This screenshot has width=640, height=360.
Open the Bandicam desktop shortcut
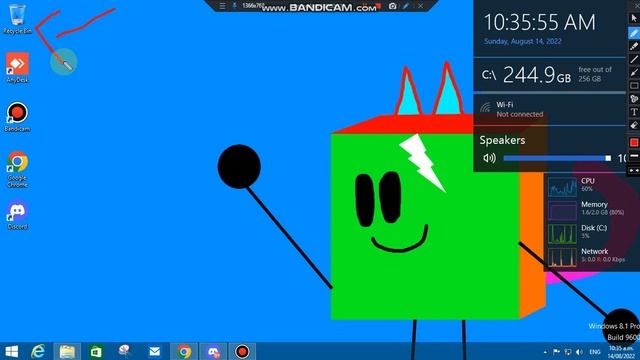tap(17, 117)
